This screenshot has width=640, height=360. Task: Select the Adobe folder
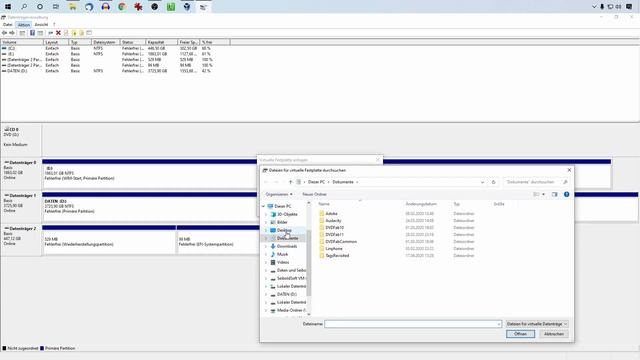tap(331, 213)
